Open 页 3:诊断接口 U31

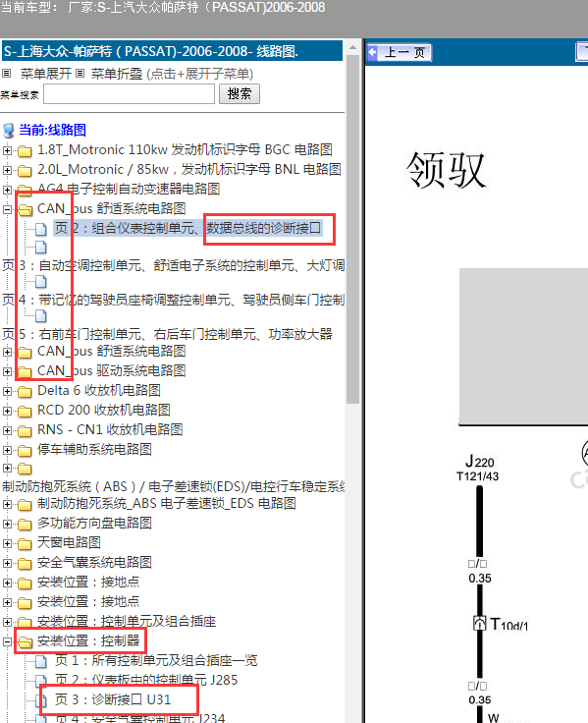pos(113,700)
